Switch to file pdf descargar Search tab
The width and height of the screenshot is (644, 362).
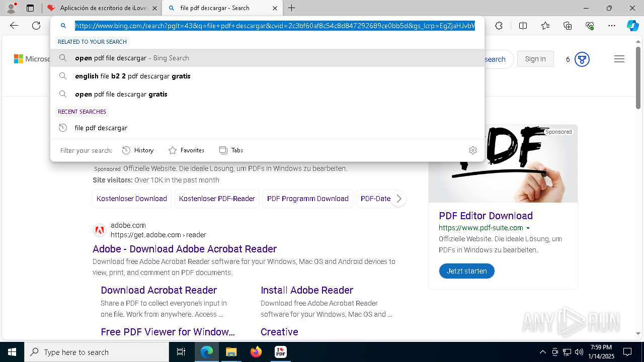coord(222,8)
